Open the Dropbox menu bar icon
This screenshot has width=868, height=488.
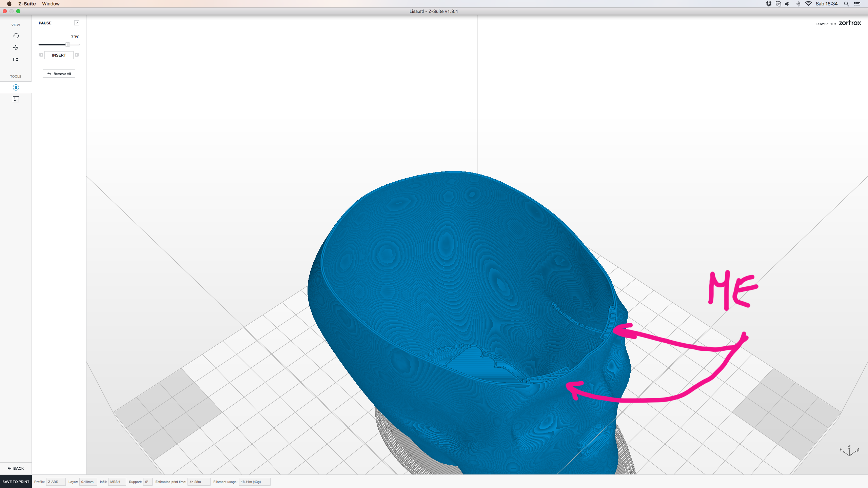click(x=769, y=4)
